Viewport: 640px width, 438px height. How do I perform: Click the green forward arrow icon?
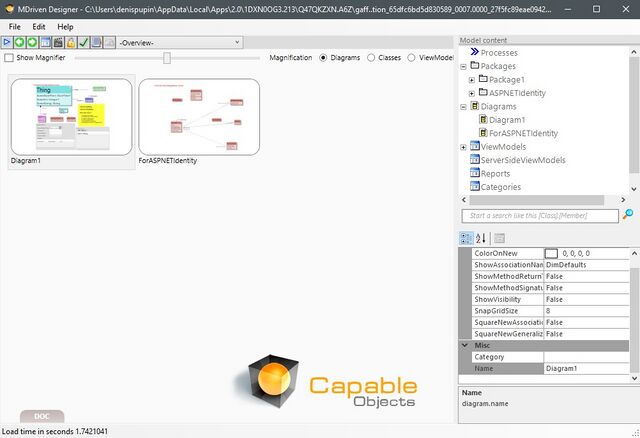[x=32, y=42]
